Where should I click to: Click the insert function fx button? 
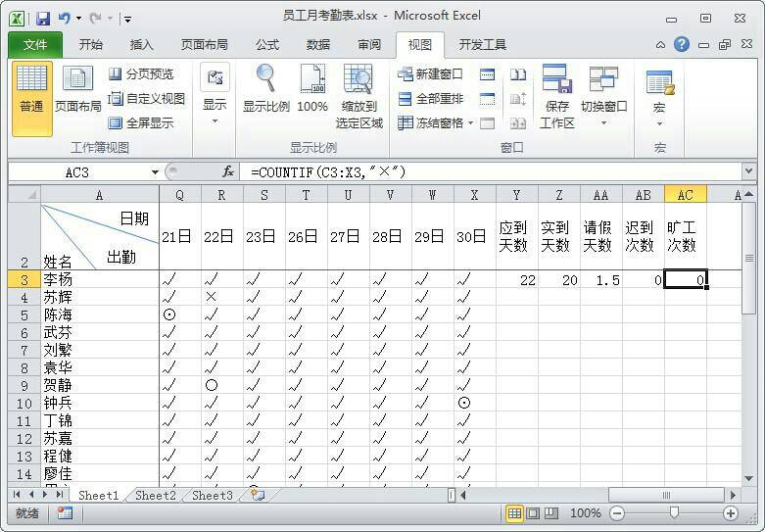click(x=227, y=171)
